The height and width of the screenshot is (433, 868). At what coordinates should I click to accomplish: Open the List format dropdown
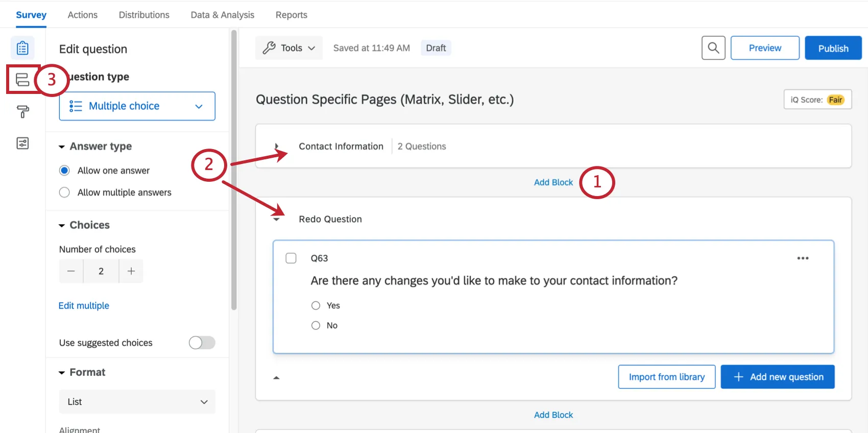coord(137,402)
